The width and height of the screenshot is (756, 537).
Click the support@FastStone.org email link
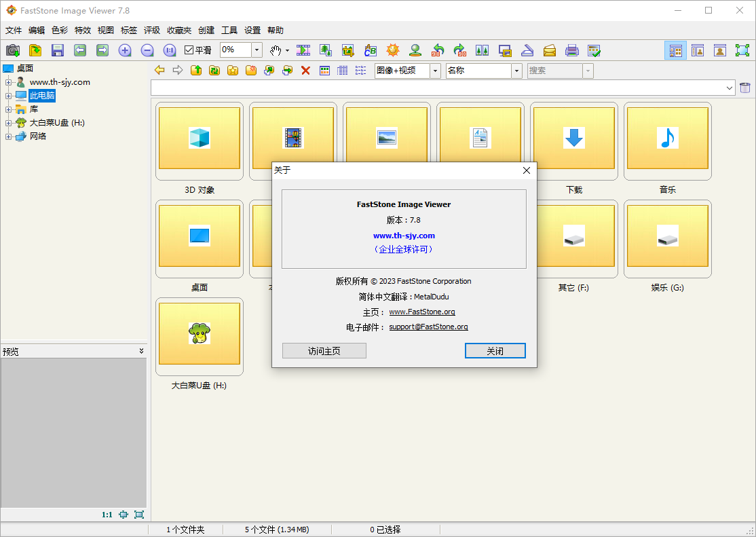click(x=429, y=327)
